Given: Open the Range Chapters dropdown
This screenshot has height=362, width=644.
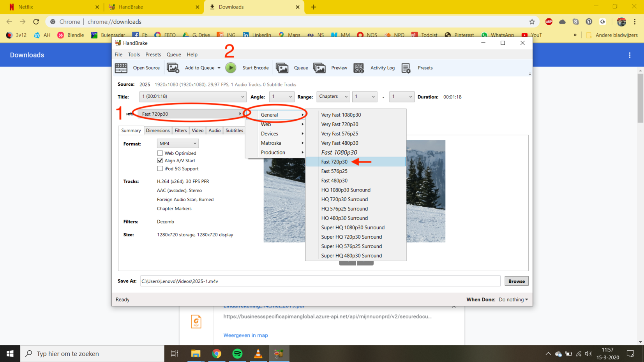Looking at the screenshot, I should (x=333, y=97).
